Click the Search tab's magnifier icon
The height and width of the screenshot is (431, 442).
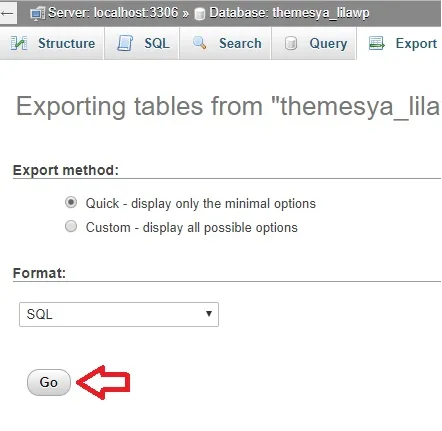coord(200,43)
